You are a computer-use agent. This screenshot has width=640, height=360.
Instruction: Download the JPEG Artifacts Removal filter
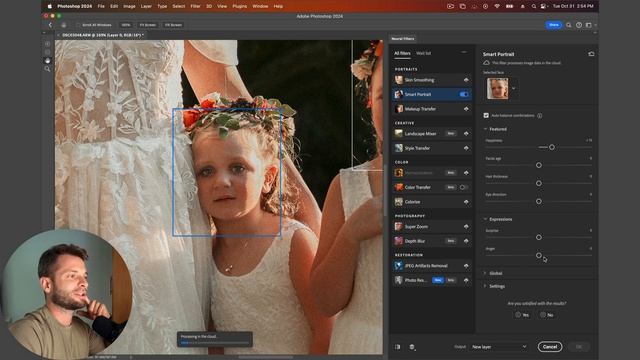pyautogui.click(x=466, y=266)
